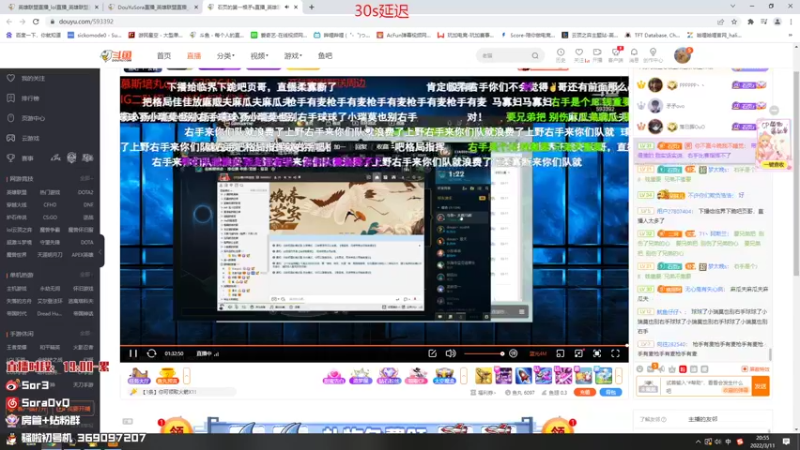Open messages bell icon

(x=634, y=55)
